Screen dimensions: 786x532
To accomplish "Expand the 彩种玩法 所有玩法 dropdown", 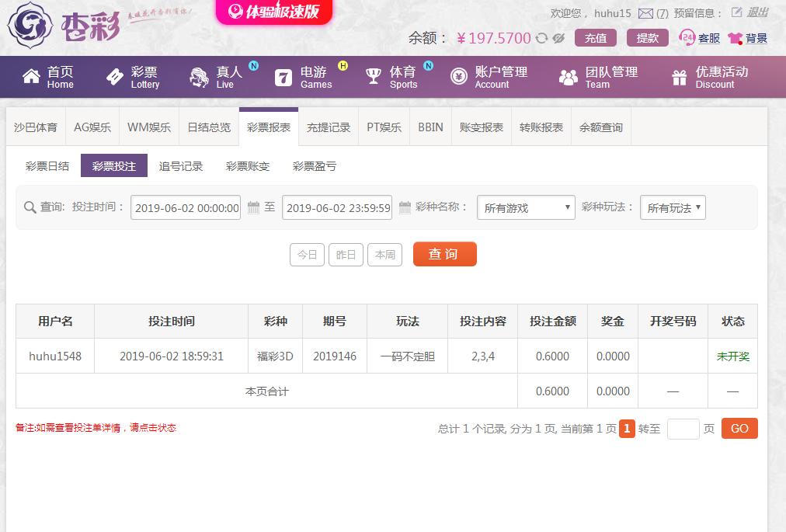I will [x=673, y=207].
